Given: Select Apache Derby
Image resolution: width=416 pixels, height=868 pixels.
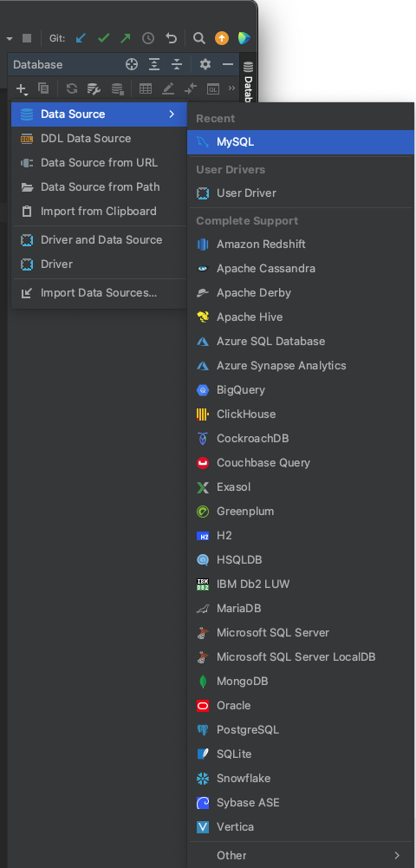Looking at the screenshot, I should 301,293.
